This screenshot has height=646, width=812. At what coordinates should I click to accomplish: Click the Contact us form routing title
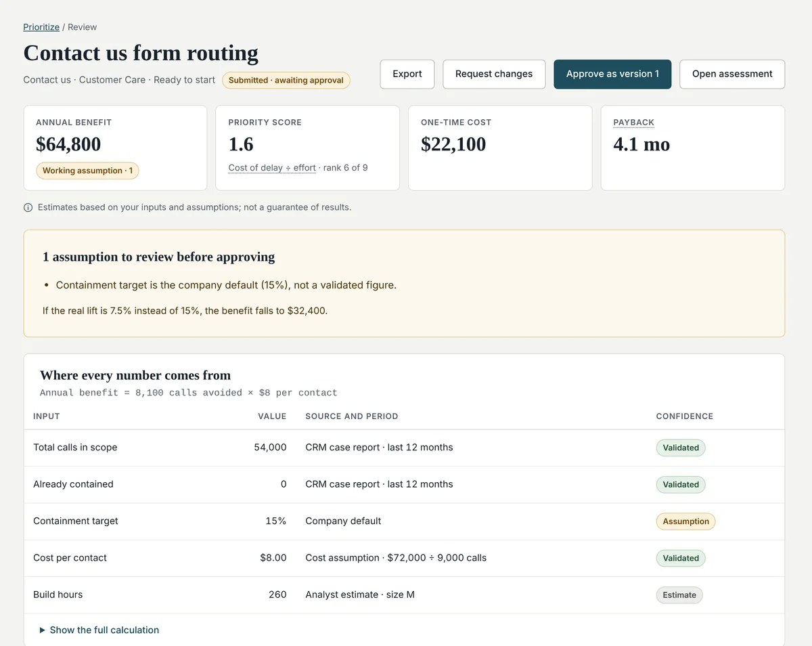tap(141, 53)
